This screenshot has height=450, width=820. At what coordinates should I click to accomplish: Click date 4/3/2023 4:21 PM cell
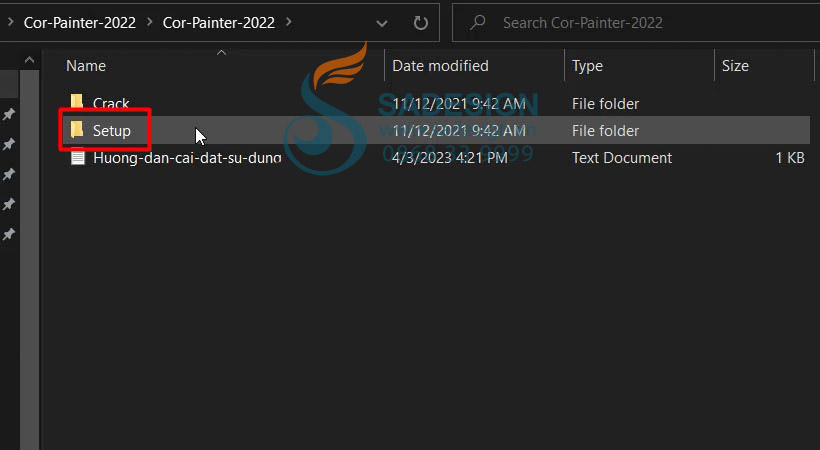click(450, 158)
